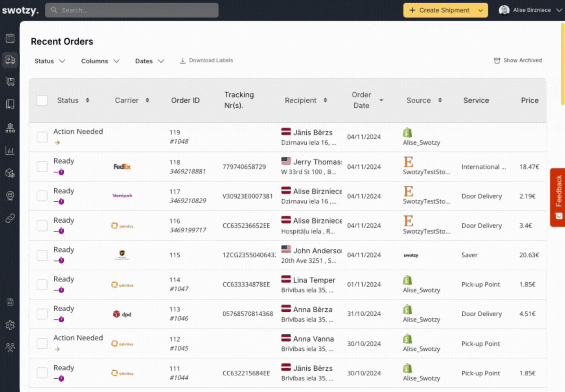The width and height of the screenshot is (565, 392).
Task: Open the analytics bar chart sidebar icon
Action: (x=10, y=151)
